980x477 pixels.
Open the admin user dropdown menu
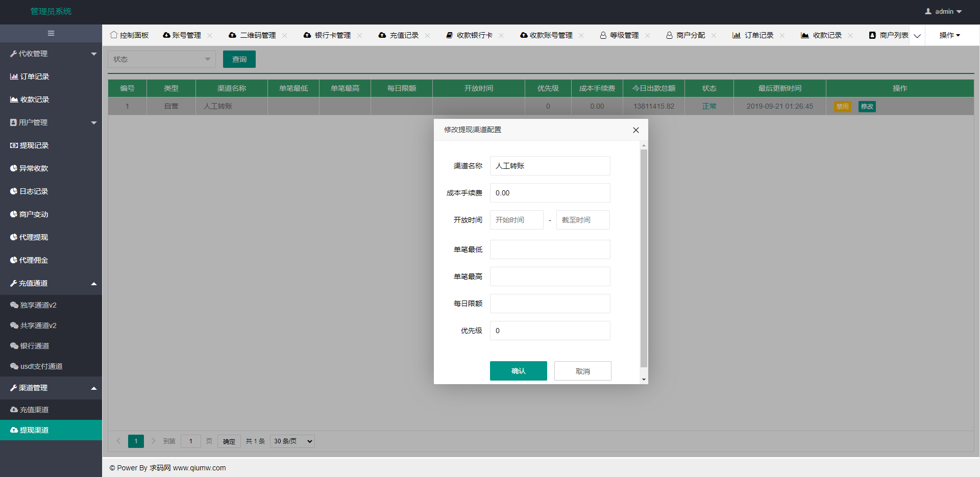943,11
